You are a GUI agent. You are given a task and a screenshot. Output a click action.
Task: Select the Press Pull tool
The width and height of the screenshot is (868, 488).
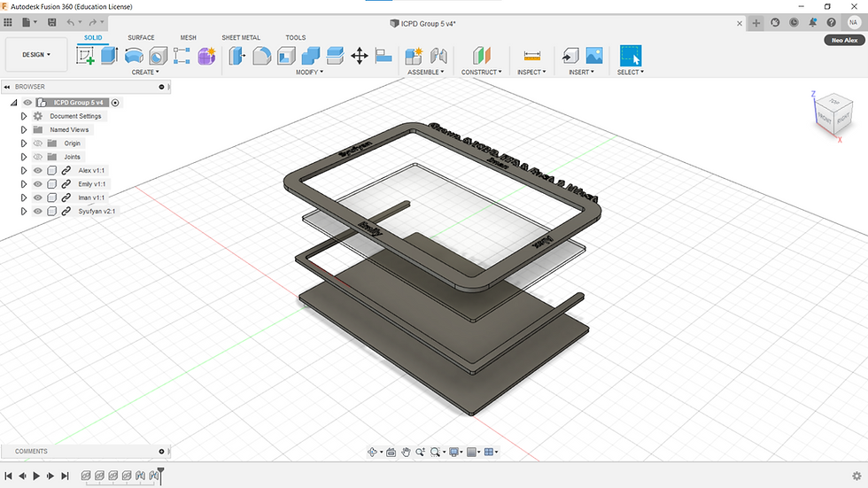coord(237,56)
